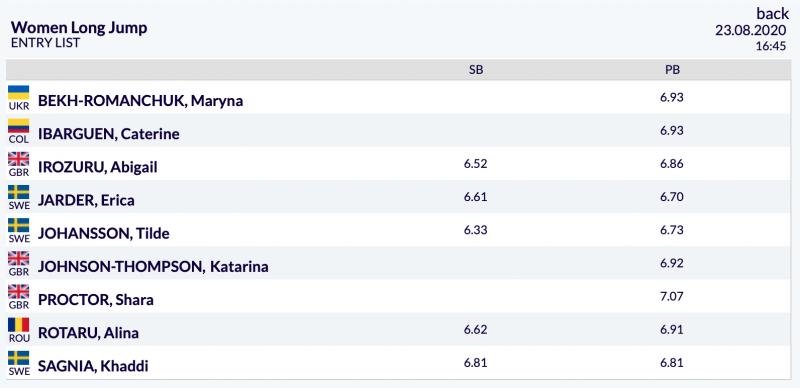
Task: Select JOHNSON-THOMPSON, Katarina's name
Action: pyautogui.click(x=153, y=266)
